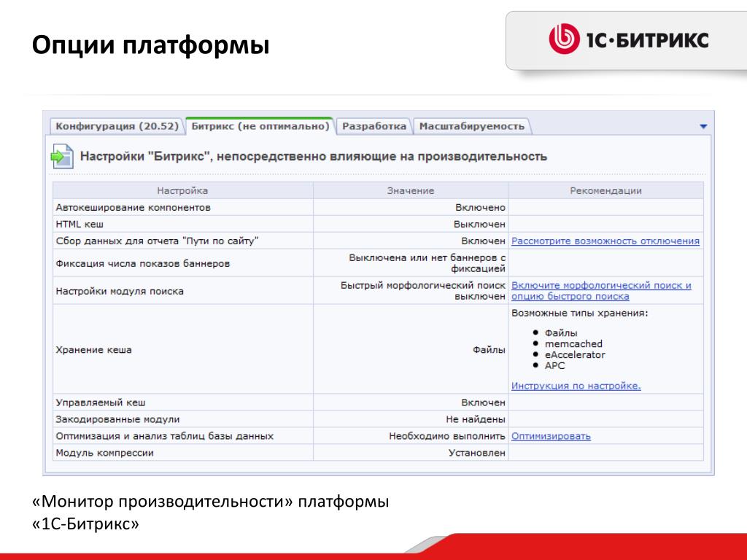This screenshot has height=560, width=747.
Task: Click the Настройка column header
Action: (x=182, y=190)
